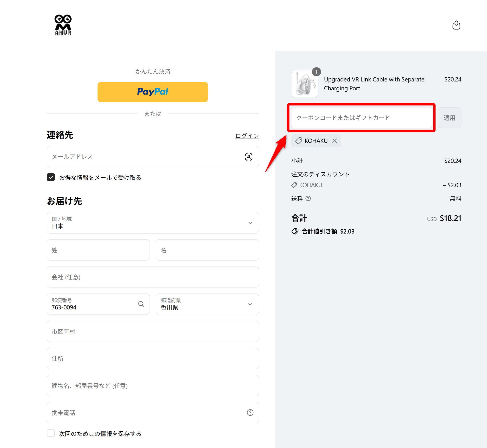
Task: Click the Upgraded VR Link Cable product name
Action: tap(374, 84)
